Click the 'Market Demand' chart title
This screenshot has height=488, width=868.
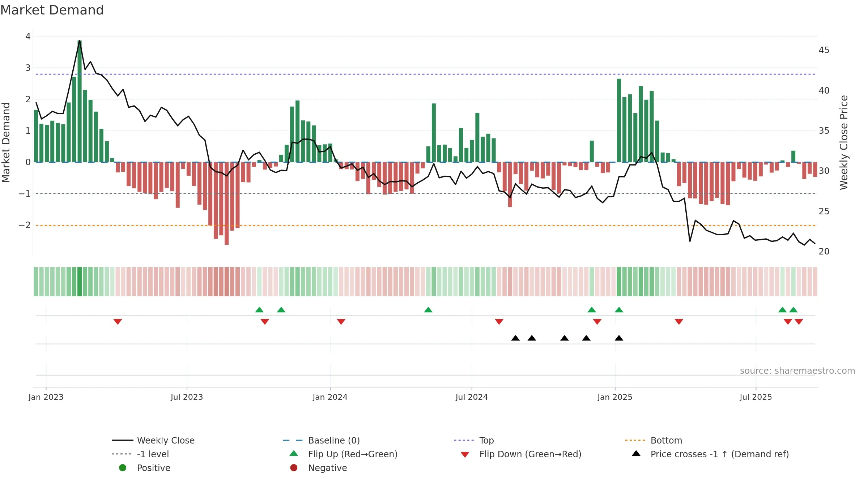coord(52,10)
